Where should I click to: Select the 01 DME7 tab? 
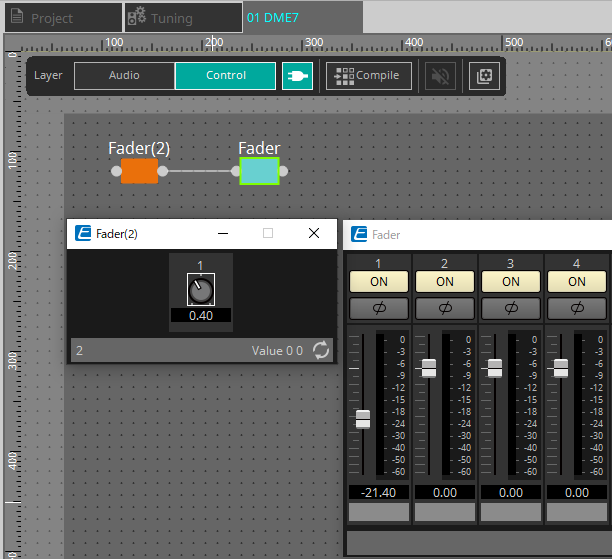303,17
